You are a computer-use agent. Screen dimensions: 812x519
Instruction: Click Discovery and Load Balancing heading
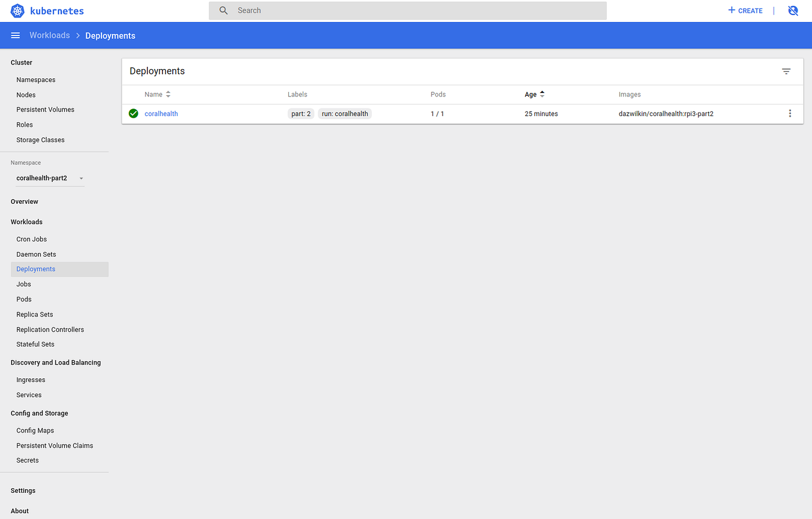tap(56, 362)
